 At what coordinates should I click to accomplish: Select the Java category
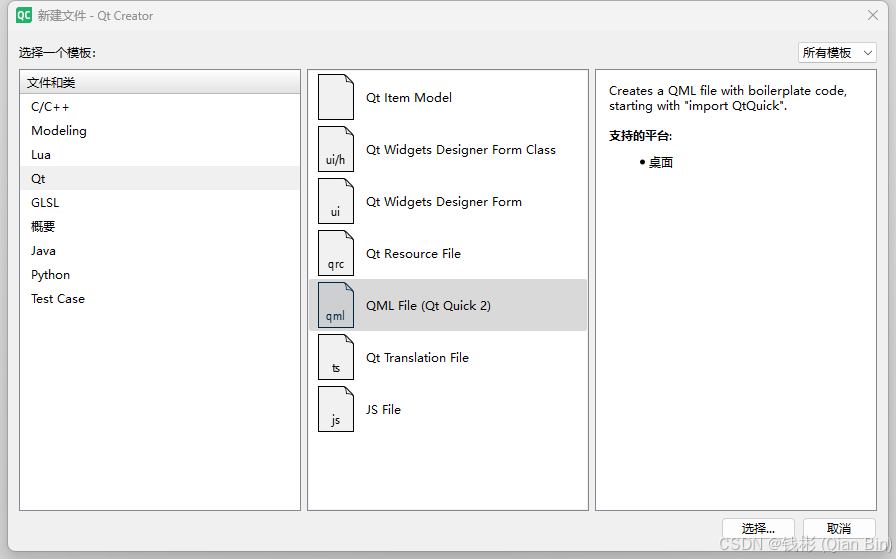tap(160, 251)
